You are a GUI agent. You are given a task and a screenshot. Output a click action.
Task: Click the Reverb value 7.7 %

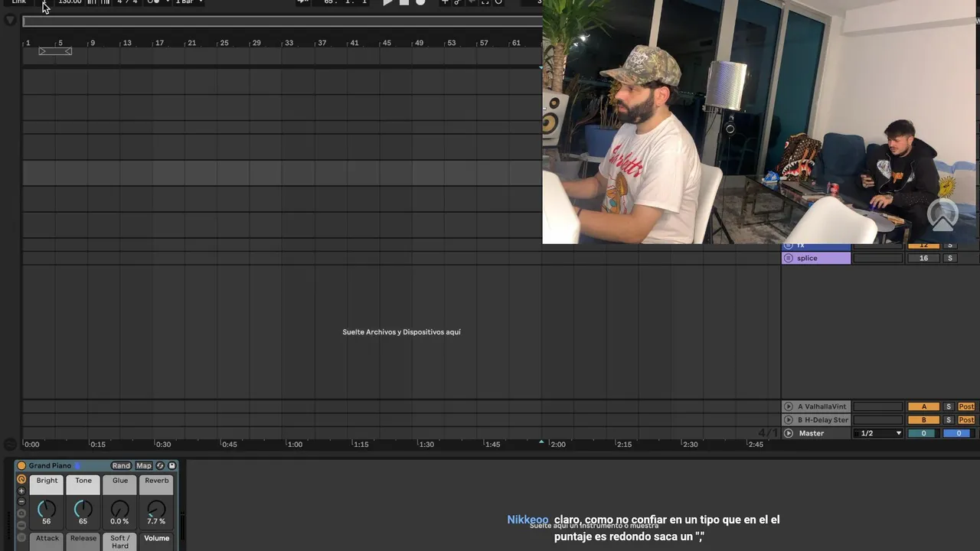156,521
